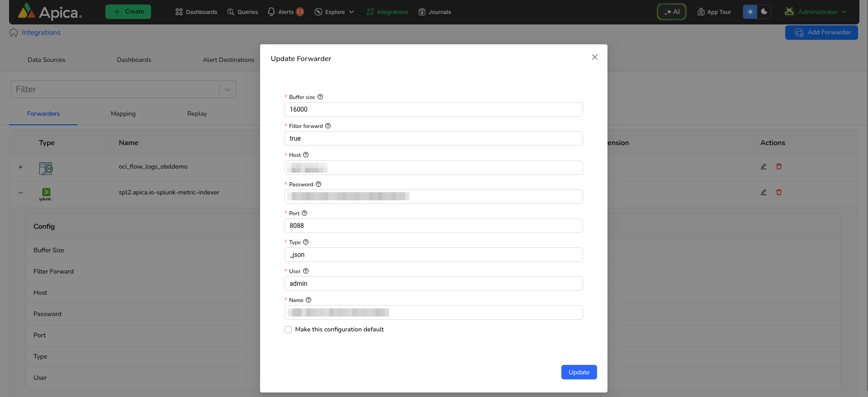The height and width of the screenshot is (397, 868).
Task: Click the Apica logo
Action: tap(50, 12)
